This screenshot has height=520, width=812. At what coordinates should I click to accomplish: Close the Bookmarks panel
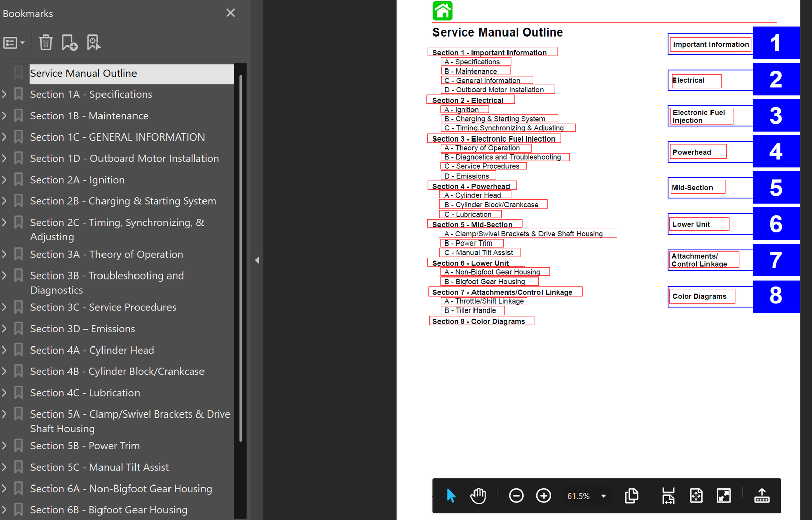click(230, 13)
